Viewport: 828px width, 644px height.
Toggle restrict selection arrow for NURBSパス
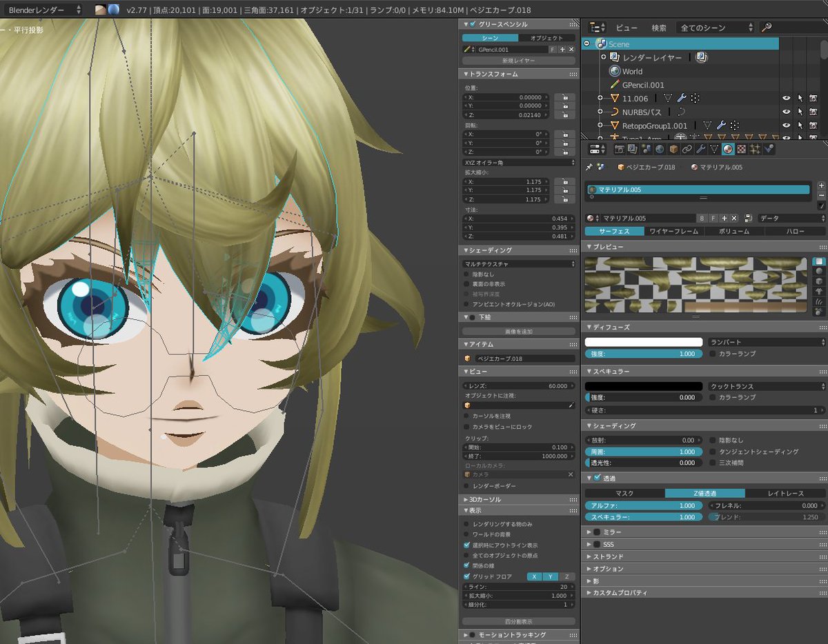pyautogui.click(x=800, y=112)
